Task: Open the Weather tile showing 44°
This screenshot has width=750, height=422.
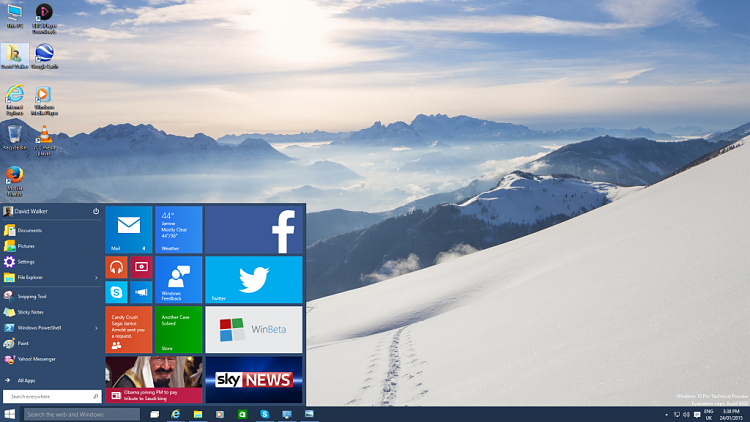Action: (178, 230)
